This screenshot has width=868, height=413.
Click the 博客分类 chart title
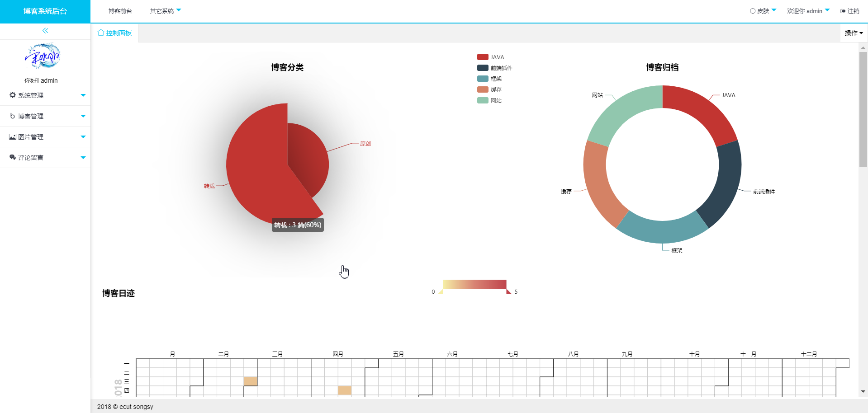287,67
